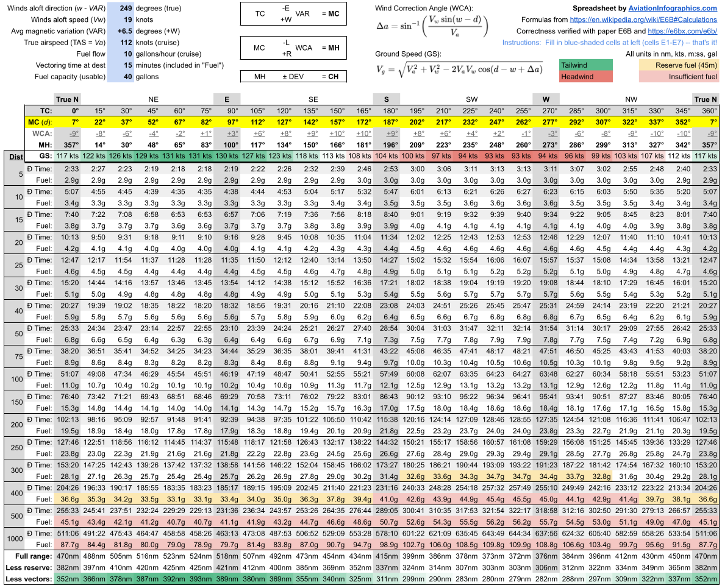Image resolution: width=722 pixels, height=588 pixels.
Task: Click the Wind Correction Angle (WCA) heading
Action: tap(424, 9)
